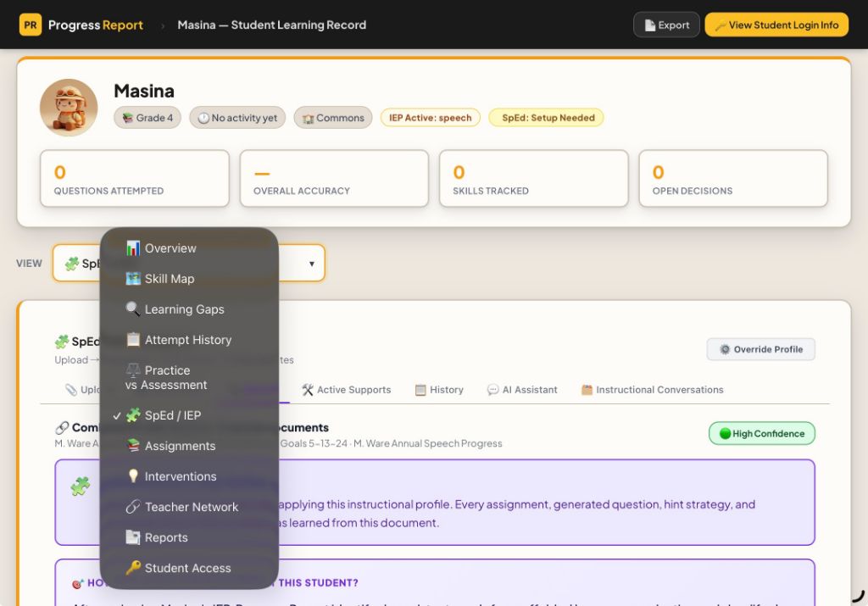Click the Student Access key icon
The image size is (868, 606).
tap(133, 567)
